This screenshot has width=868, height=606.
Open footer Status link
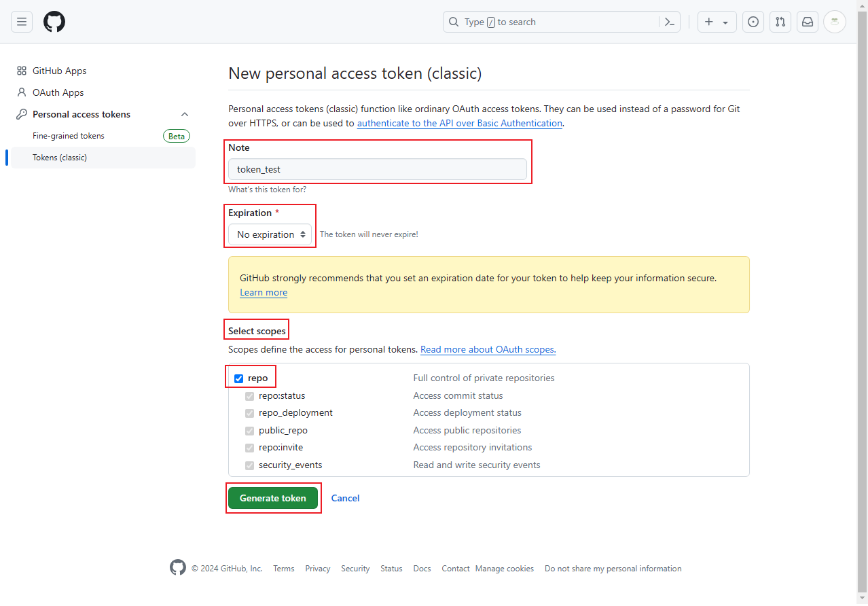[391, 569]
